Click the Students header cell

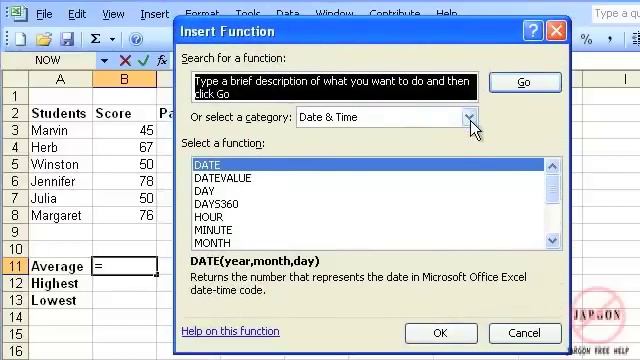[x=60, y=113]
